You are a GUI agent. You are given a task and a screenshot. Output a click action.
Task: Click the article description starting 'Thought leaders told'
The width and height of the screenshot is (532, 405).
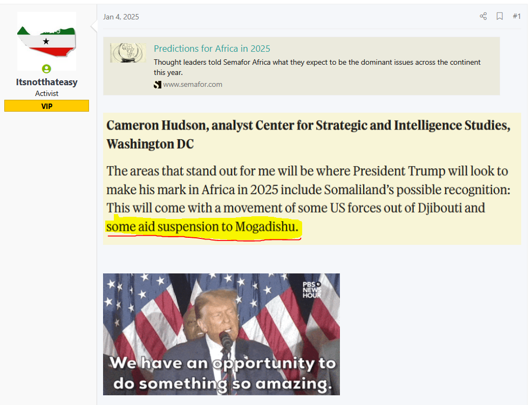coord(317,67)
